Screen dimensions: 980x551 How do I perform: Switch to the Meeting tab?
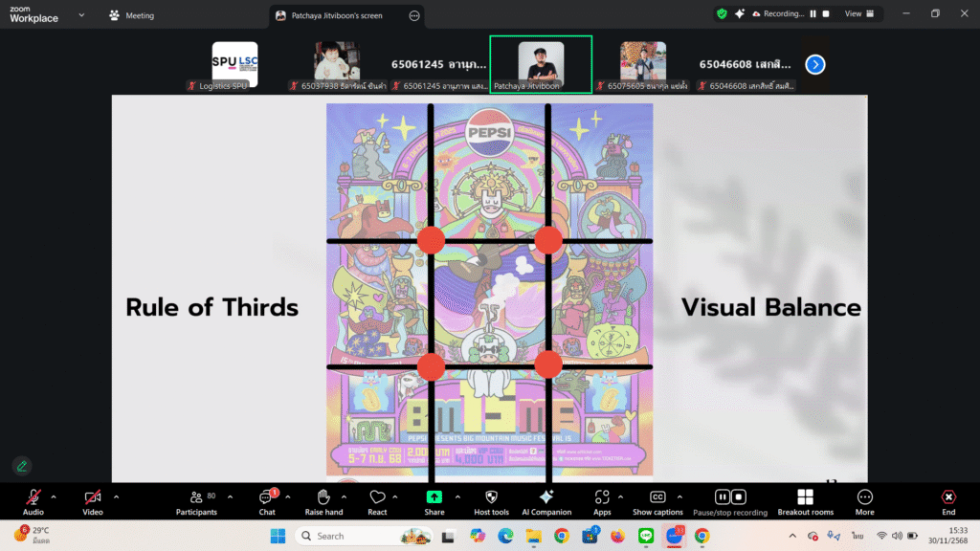pos(132,16)
